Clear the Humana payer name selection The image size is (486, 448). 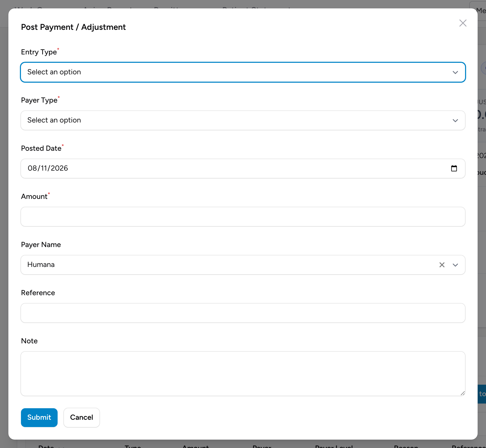(x=442, y=265)
